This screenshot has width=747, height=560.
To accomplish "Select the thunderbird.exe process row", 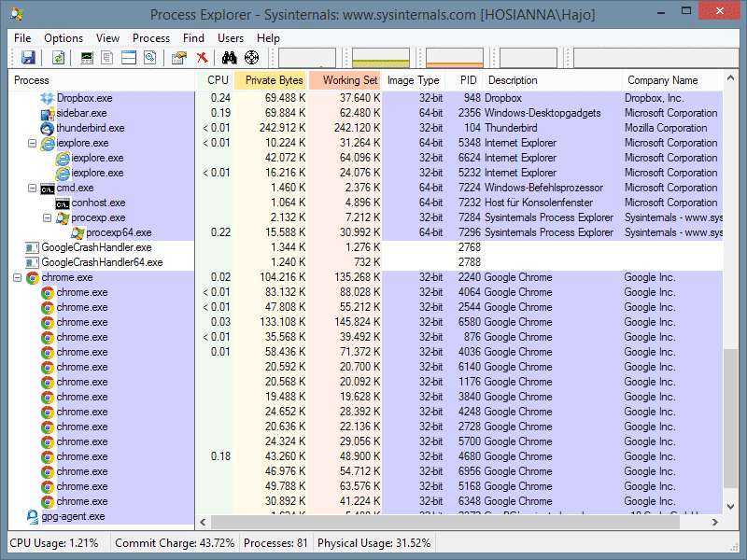I will pyautogui.click(x=365, y=128).
